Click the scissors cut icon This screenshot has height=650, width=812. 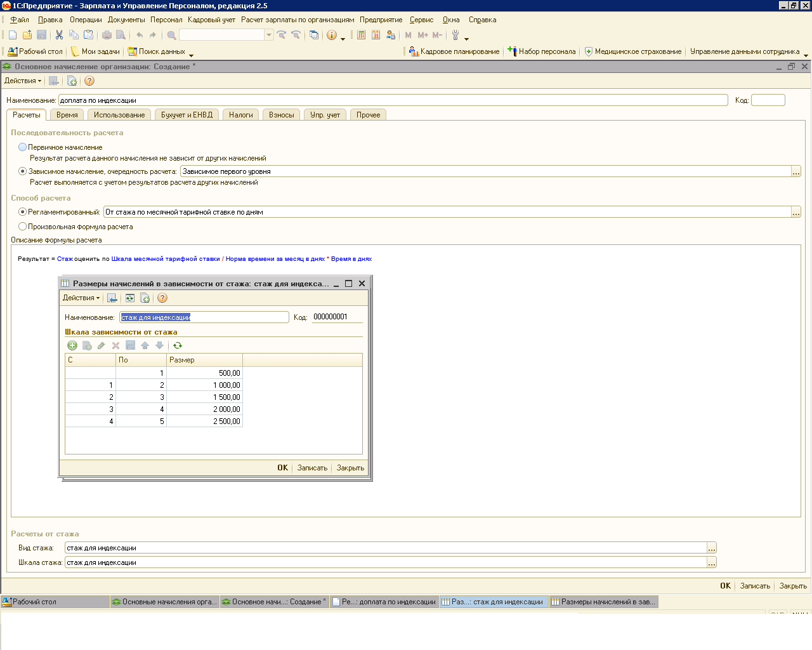[59, 35]
